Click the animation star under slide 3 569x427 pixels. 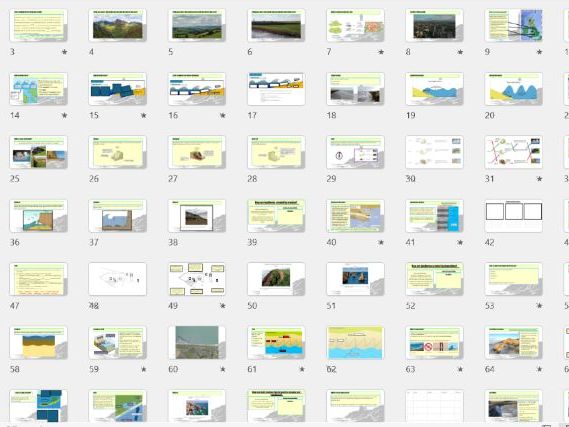click(x=65, y=52)
